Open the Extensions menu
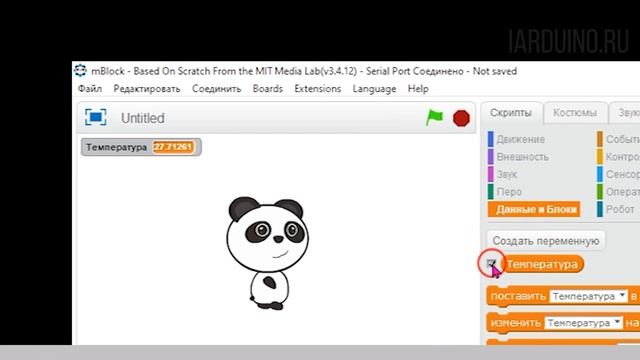Image resolution: width=640 pixels, height=360 pixels. pos(318,89)
